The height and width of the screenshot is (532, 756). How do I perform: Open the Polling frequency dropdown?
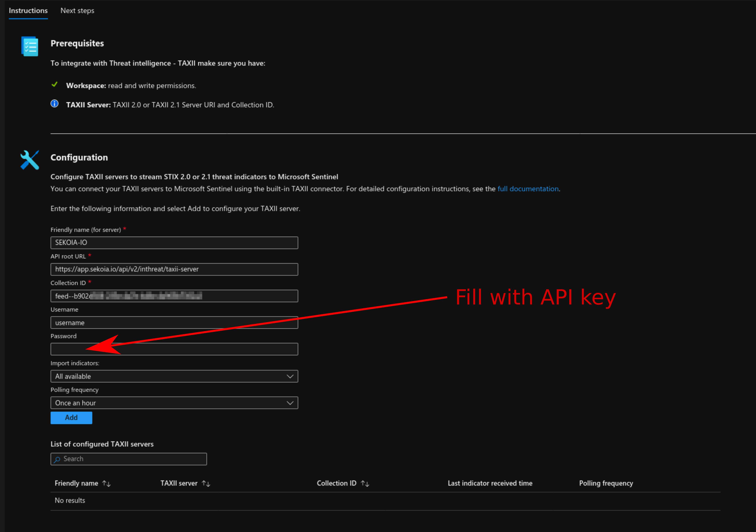point(174,403)
